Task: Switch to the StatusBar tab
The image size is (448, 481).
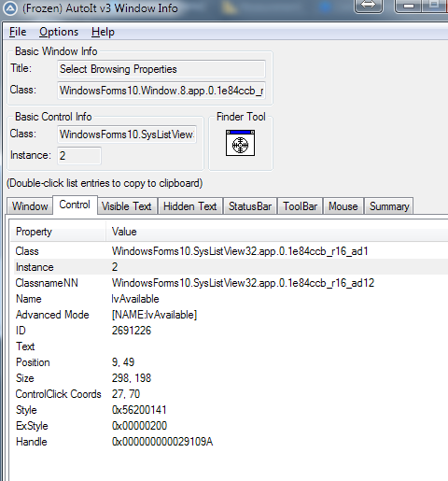Action: [x=250, y=206]
